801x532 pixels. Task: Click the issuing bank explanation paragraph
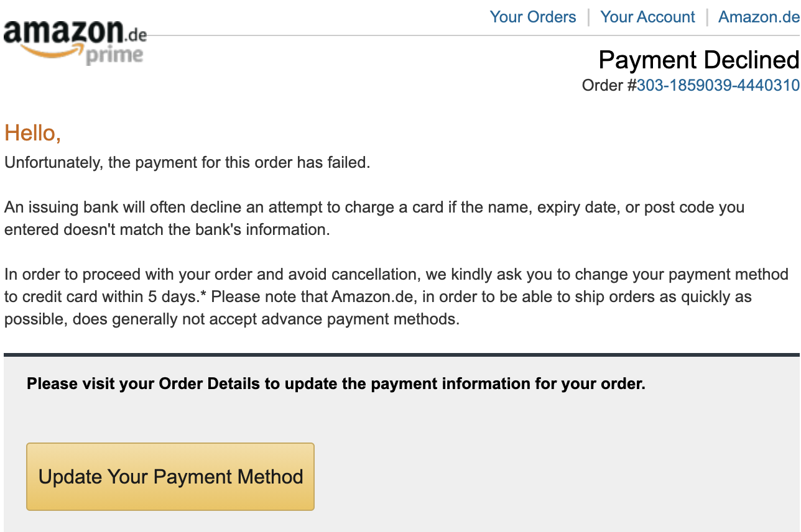374,218
